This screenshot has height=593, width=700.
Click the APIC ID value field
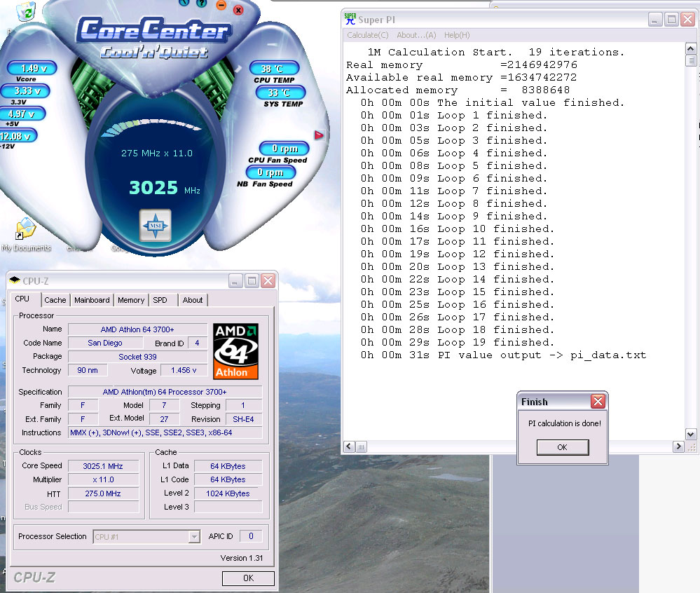251,536
